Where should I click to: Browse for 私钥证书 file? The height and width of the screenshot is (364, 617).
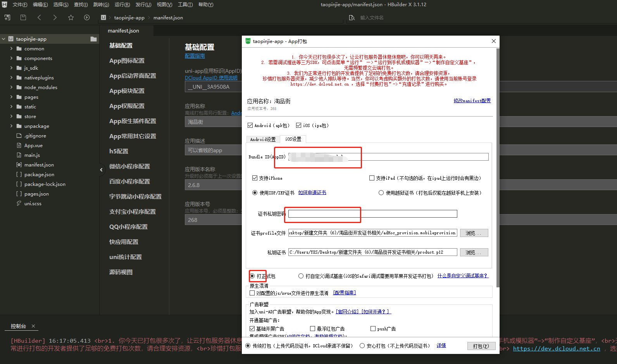pyautogui.click(x=474, y=252)
